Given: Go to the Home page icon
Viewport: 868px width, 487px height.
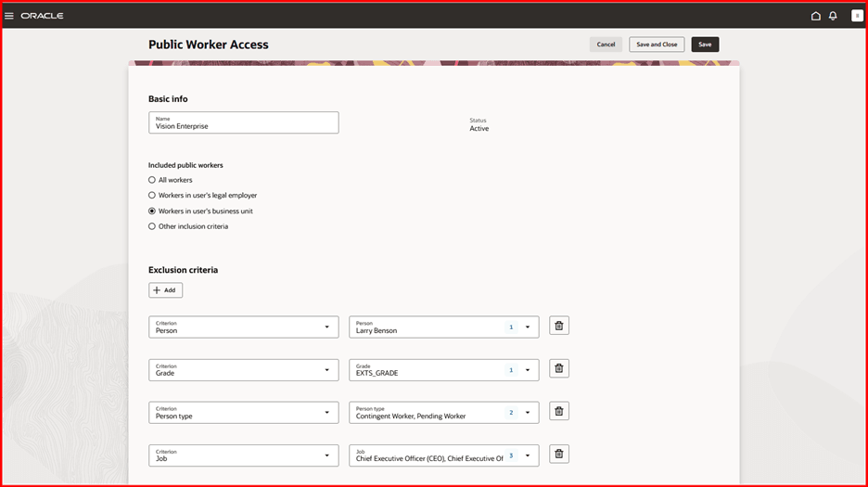Looking at the screenshot, I should (x=815, y=16).
